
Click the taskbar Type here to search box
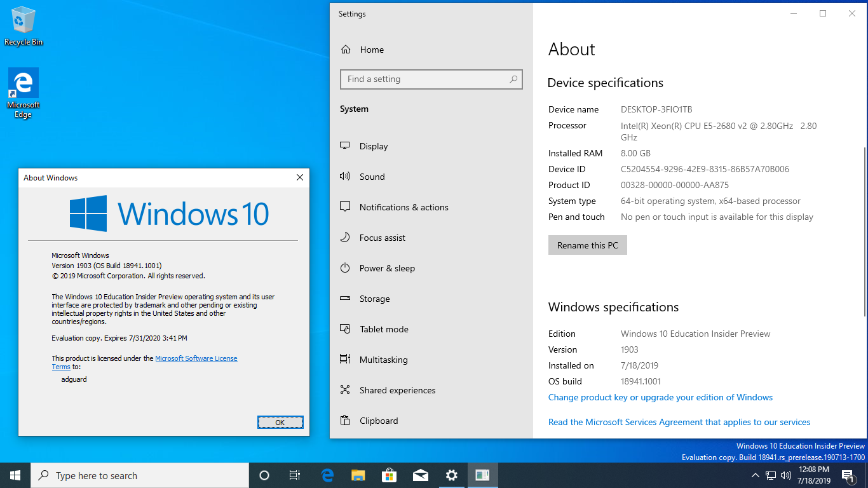tap(140, 475)
